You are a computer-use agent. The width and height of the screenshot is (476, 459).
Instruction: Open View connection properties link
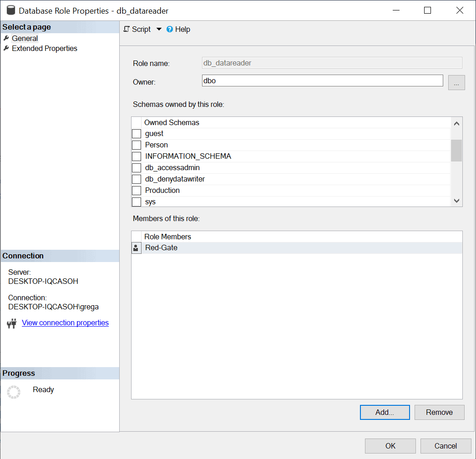coord(65,323)
